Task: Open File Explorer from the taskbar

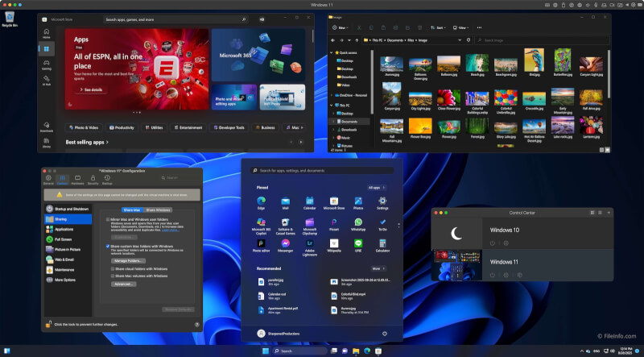Action: [356, 351]
